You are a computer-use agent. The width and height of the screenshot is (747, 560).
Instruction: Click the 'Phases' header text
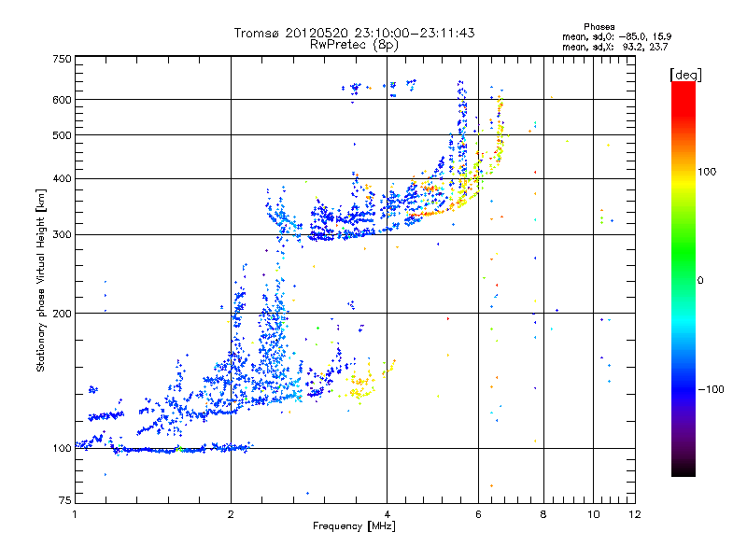pyautogui.click(x=599, y=27)
